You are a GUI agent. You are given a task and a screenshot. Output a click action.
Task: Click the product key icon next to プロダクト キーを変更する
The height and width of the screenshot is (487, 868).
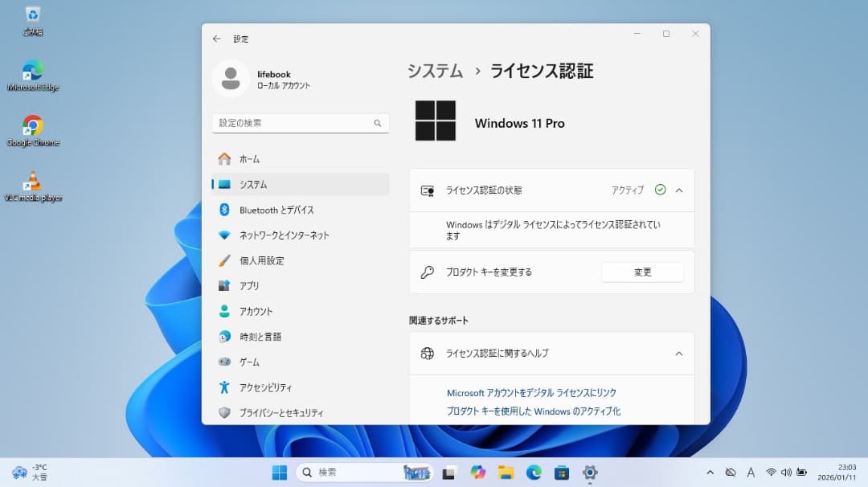pos(428,272)
